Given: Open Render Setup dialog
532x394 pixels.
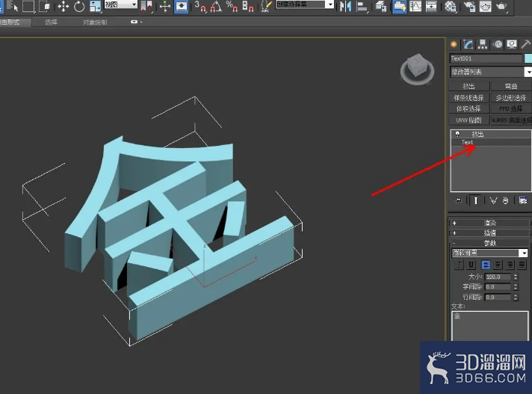Looking at the screenshot, I should (x=469, y=7).
